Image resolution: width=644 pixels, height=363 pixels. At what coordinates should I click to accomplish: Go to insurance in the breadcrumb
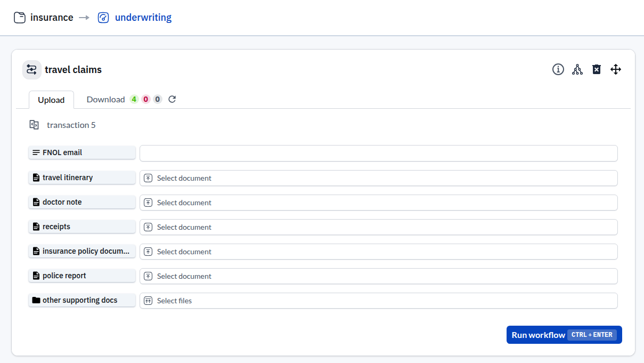(x=52, y=18)
